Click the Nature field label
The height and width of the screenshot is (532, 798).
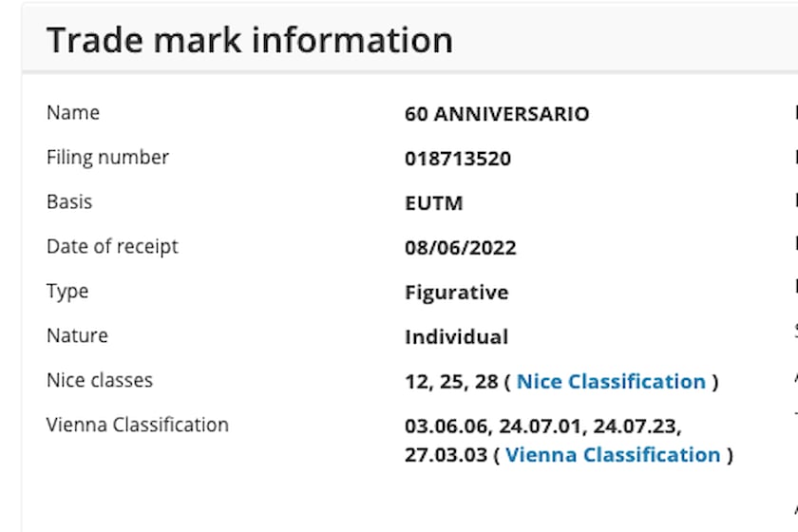point(77,335)
